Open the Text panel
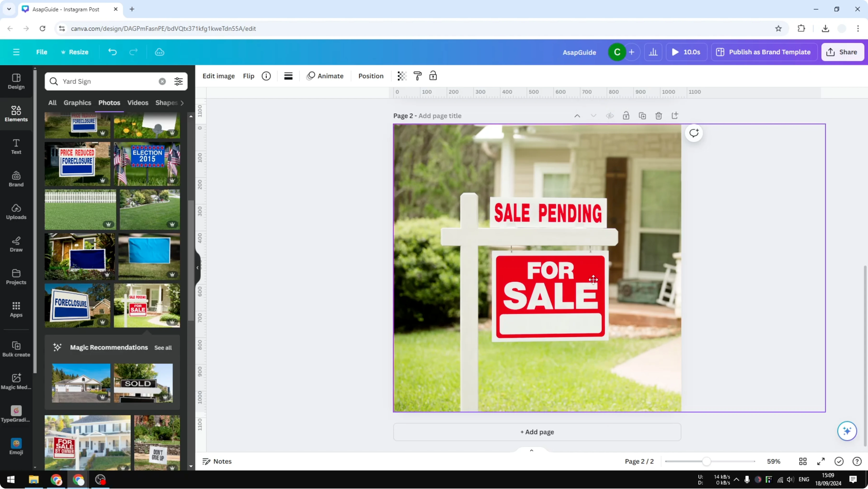868x489 pixels. [x=16, y=146]
